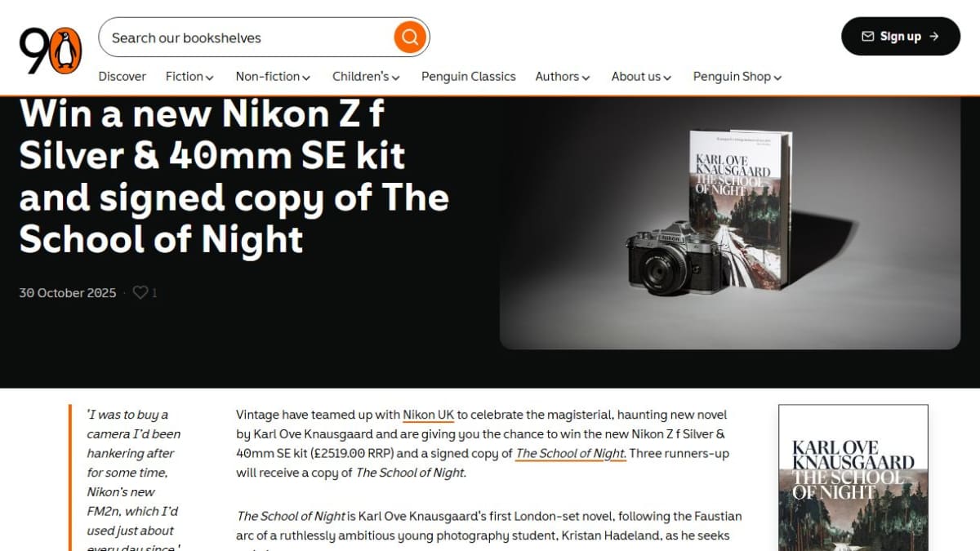Open the About us dropdown
The width and height of the screenshot is (980, 551).
click(x=641, y=77)
